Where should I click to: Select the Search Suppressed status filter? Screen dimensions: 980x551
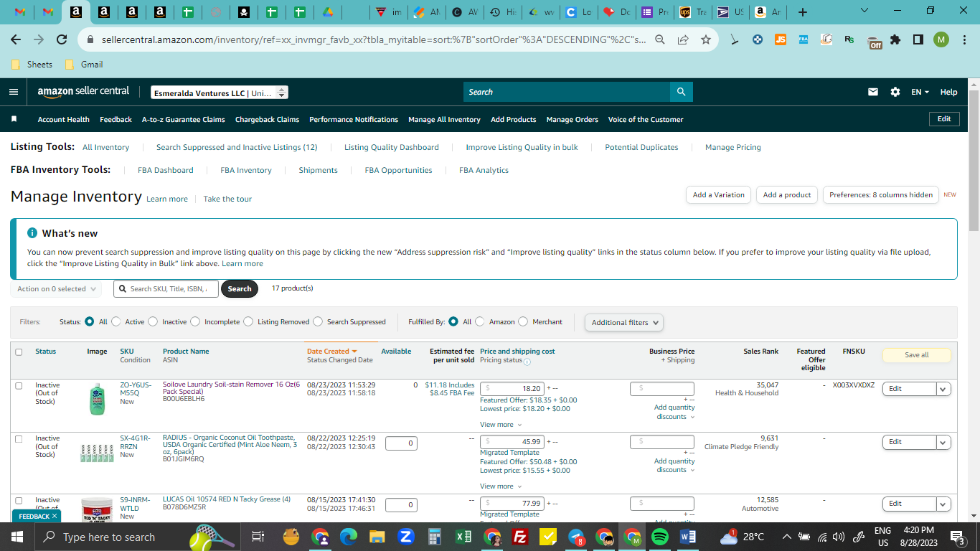318,321
